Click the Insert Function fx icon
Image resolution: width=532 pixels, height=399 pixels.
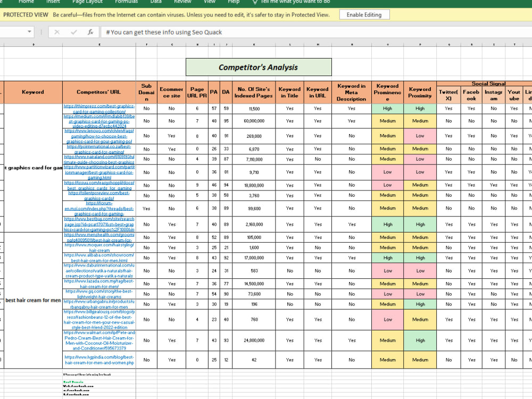coord(90,32)
